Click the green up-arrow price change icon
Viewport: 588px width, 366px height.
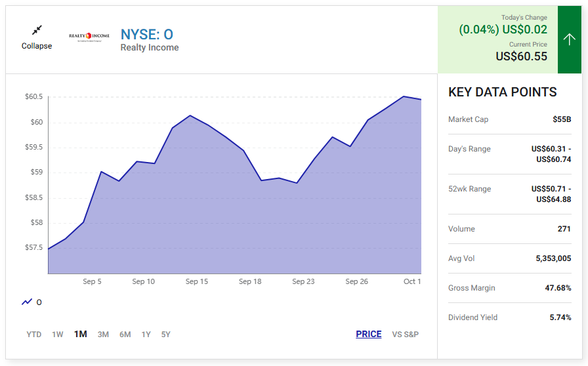point(569,39)
